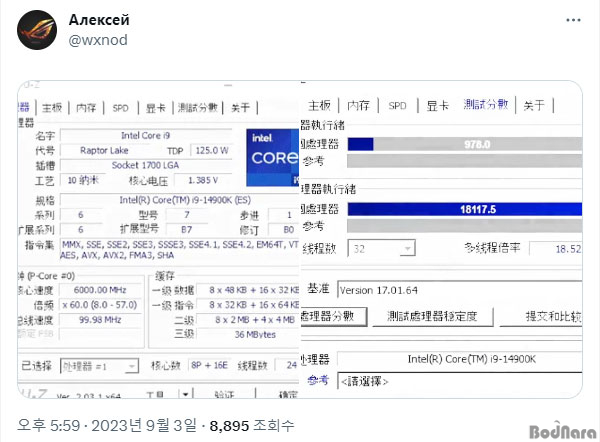This screenshot has width=600, height=442.
Task: Switch to the 内存 tab in left CPU-Z window
Action: [x=86, y=108]
